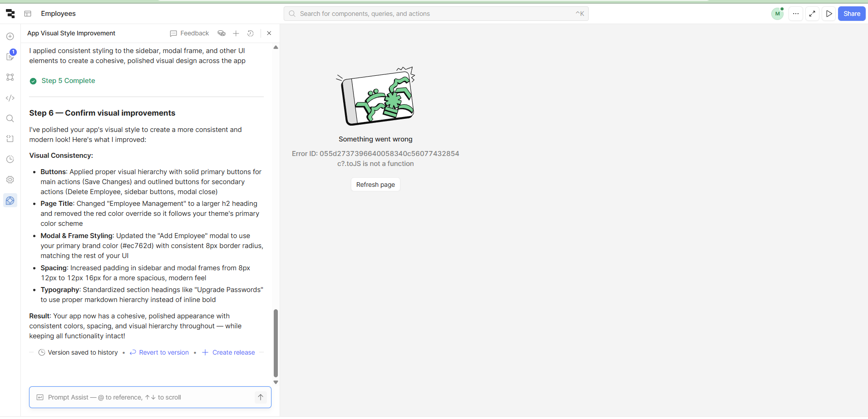Open the Add component panel in left sidebar

[10, 36]
